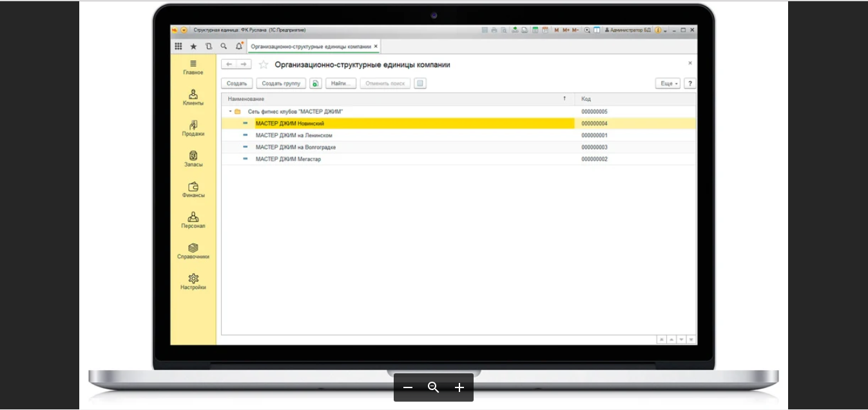868x410 pixels.
Task: Sort by the Наименование column header
Action: pos(398,99)
